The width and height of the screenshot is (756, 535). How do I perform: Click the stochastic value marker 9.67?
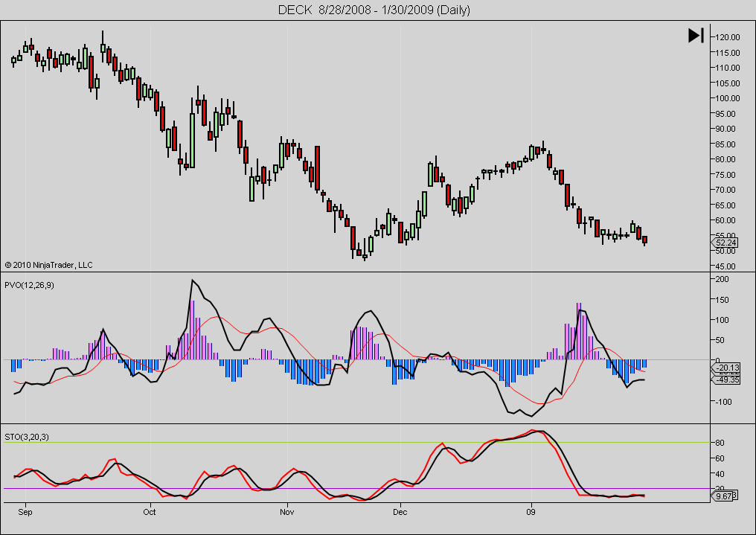pyautogui.click(x=723, y=496)
